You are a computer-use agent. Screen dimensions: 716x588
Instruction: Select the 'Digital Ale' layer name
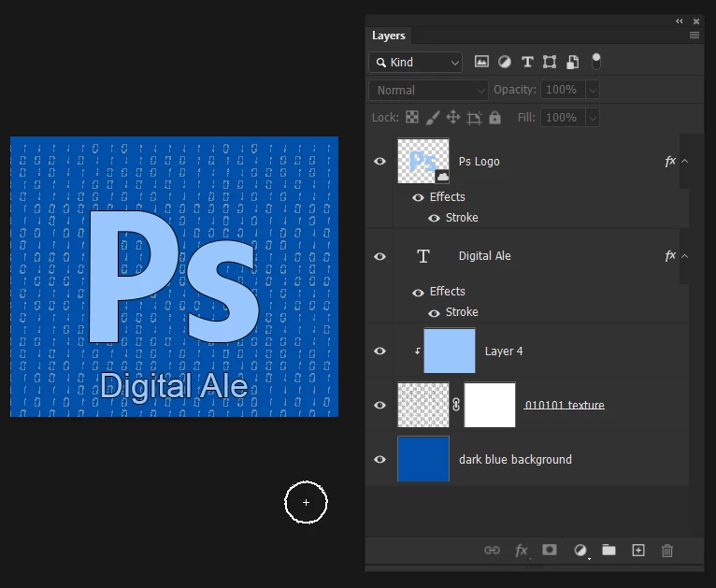click(x=484, y=256)
